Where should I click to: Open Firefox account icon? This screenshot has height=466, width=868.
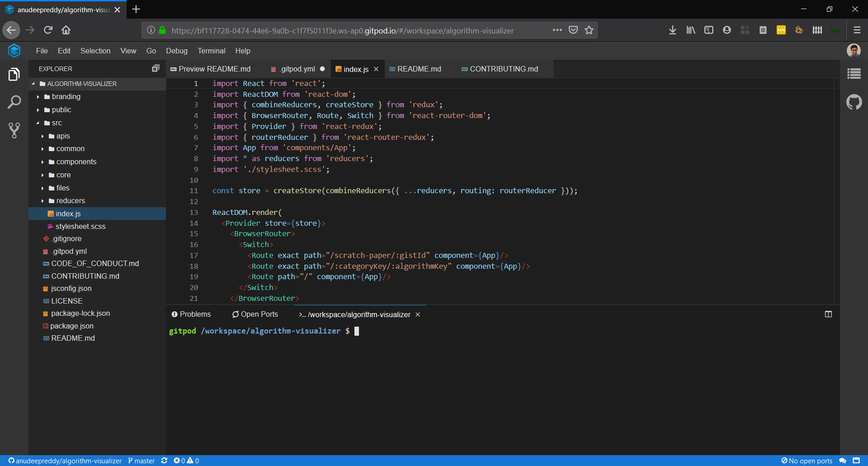tap(727, 30)
